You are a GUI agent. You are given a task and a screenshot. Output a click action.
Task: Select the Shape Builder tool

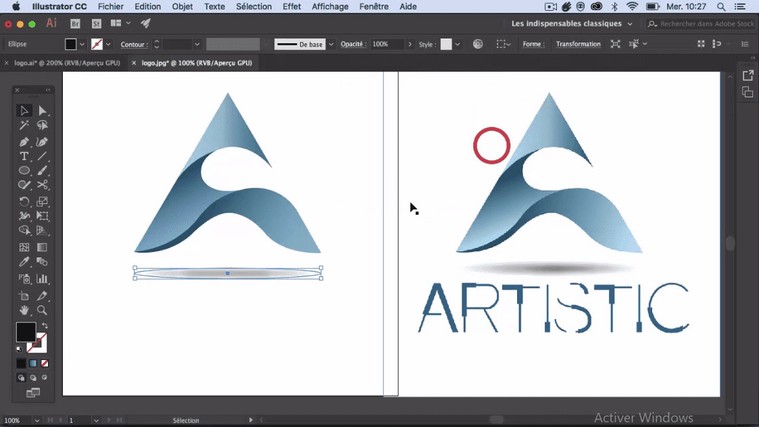tap(24, 230)
